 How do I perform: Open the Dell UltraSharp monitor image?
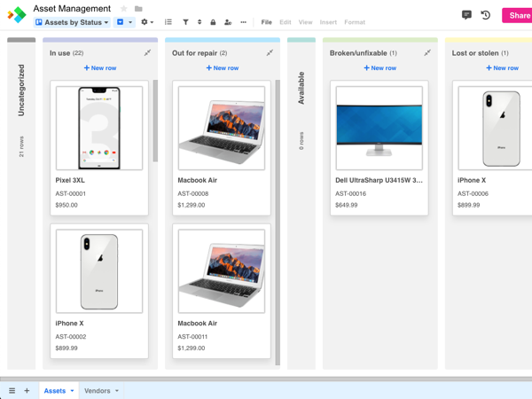379,128
